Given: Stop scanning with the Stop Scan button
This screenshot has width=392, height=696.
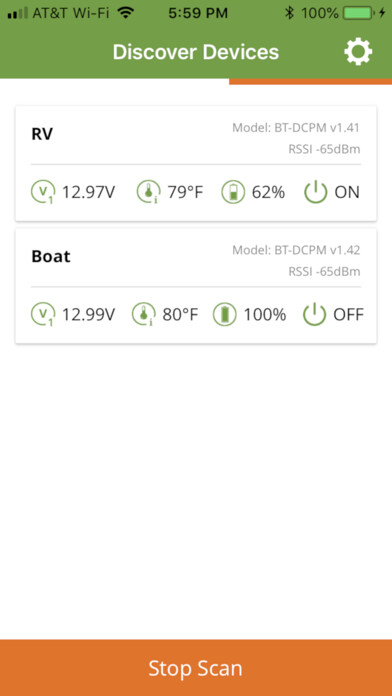Looking at the screenshot, I should 196,668.
